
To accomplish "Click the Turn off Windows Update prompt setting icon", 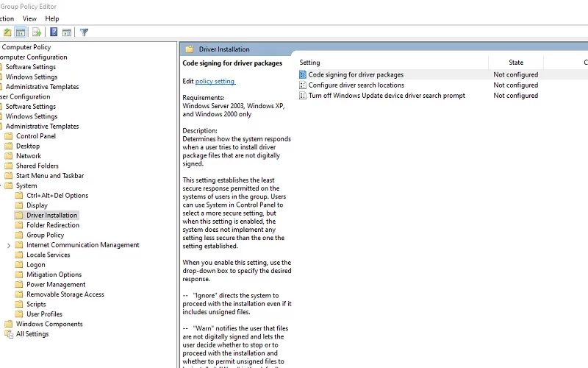I will pyautogui.click(x=303, y=96).
